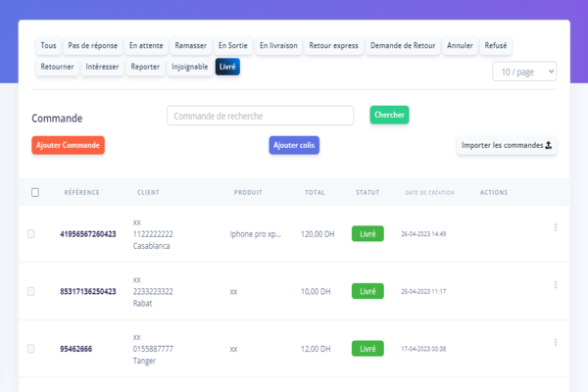Focus the Commande de recherche field
This screenshot has height=392, width=588.
coord(260,116)
